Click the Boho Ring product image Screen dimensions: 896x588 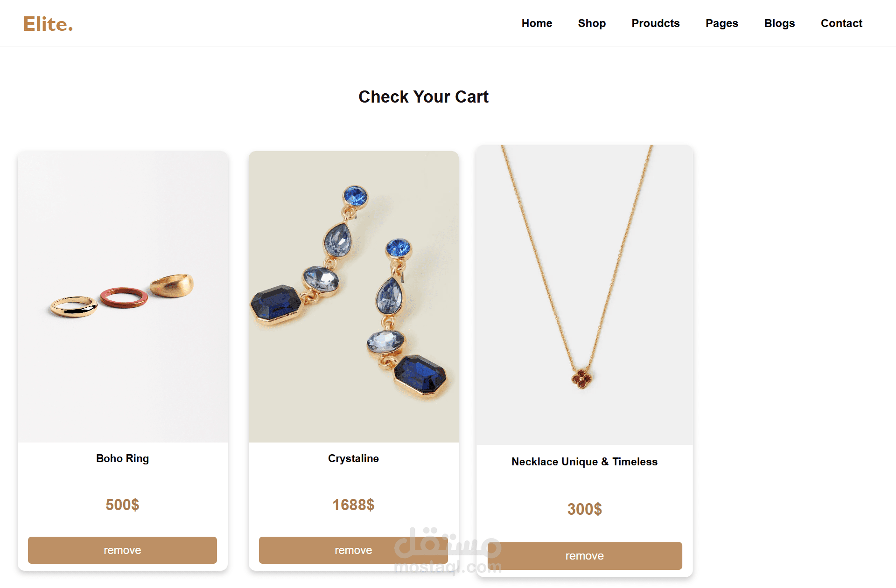123,297
